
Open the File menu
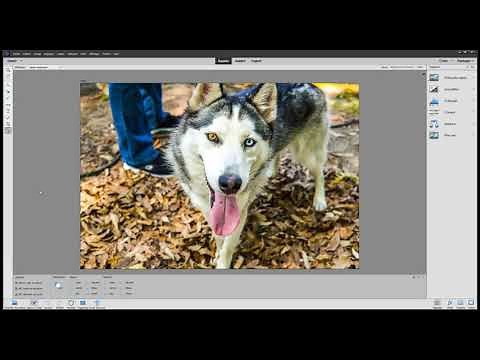16,54
